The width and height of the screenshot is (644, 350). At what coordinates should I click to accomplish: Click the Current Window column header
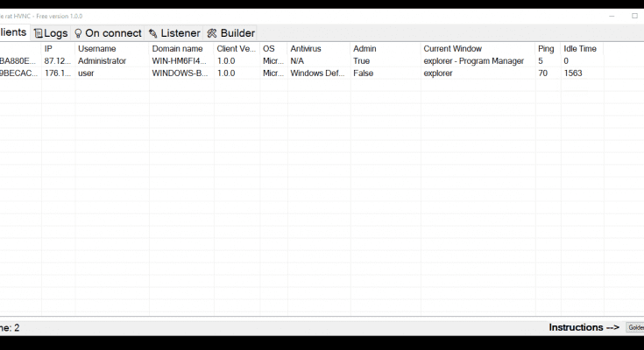(452, 49)
